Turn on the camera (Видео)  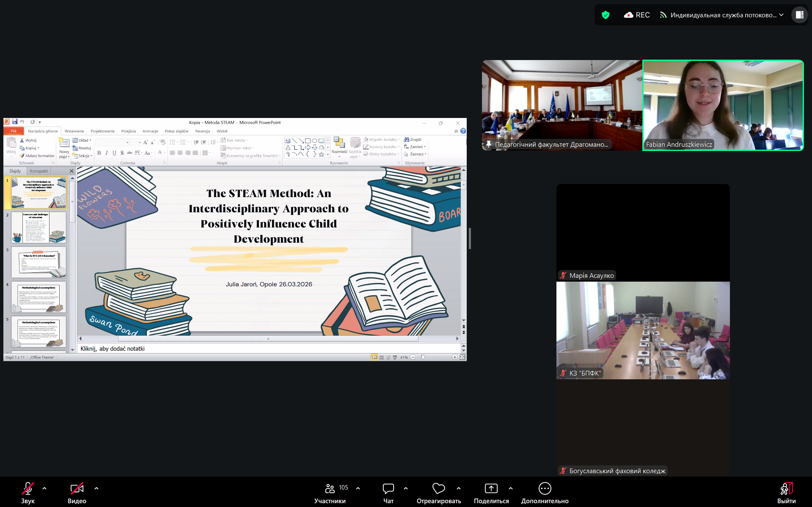[77, 489]
